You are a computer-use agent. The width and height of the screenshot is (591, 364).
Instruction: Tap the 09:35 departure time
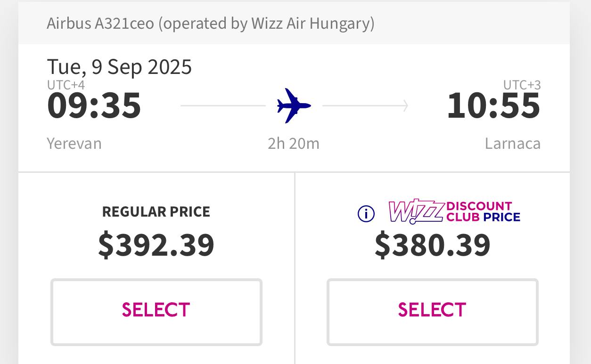point(94,105)
